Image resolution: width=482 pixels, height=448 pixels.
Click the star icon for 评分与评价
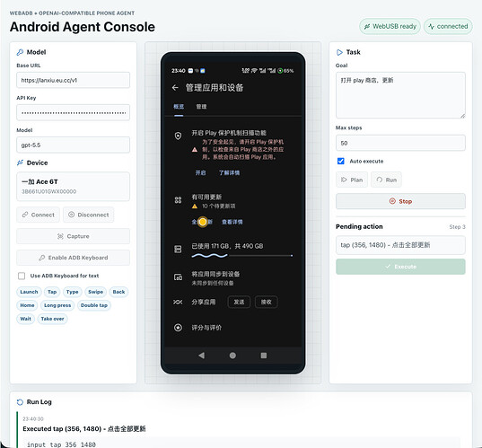click(x=178, y=328)
